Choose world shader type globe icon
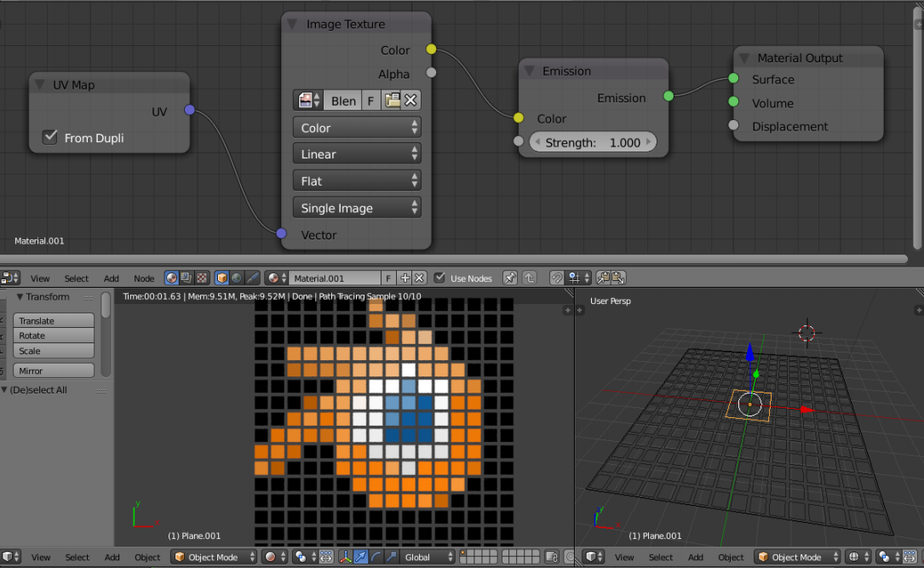Screen dimensions: 924x568 click(x=237, y=278)
